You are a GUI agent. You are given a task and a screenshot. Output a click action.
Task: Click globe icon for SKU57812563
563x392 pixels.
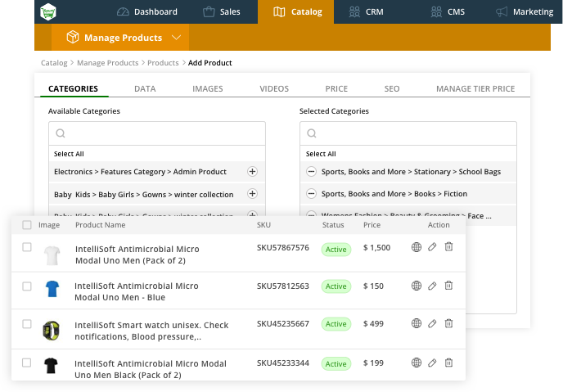point(417,286)
